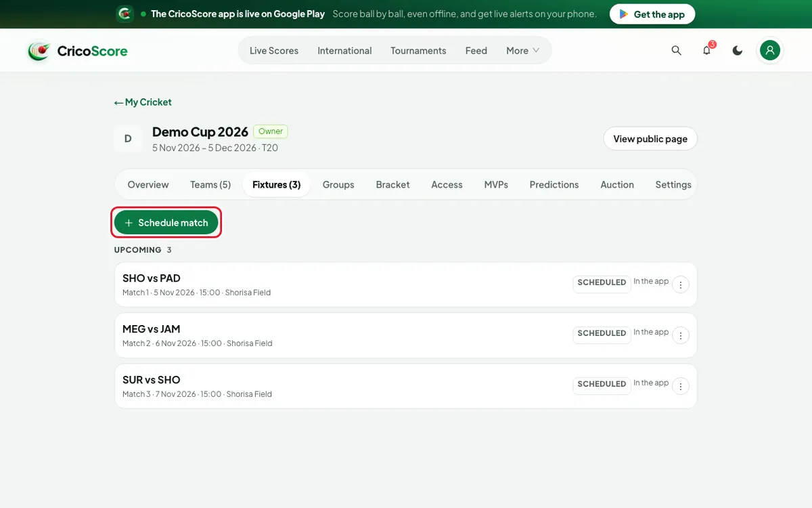Click the CricoScore app icon in banner

[x=125, y=14]
